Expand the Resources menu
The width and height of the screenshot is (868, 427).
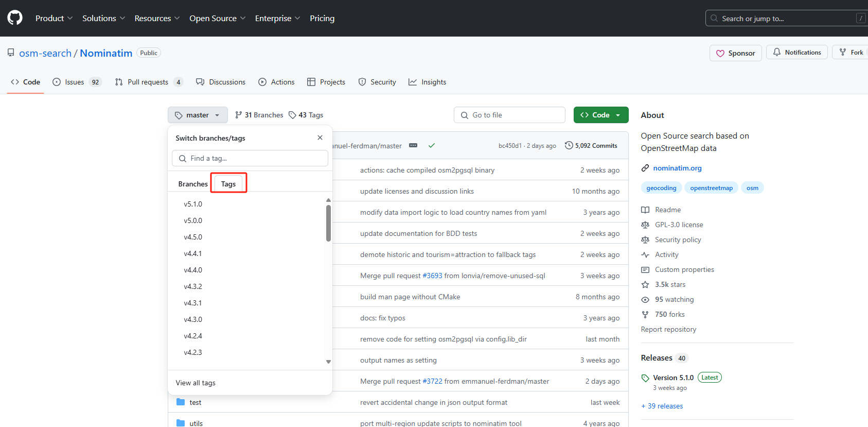157,18
